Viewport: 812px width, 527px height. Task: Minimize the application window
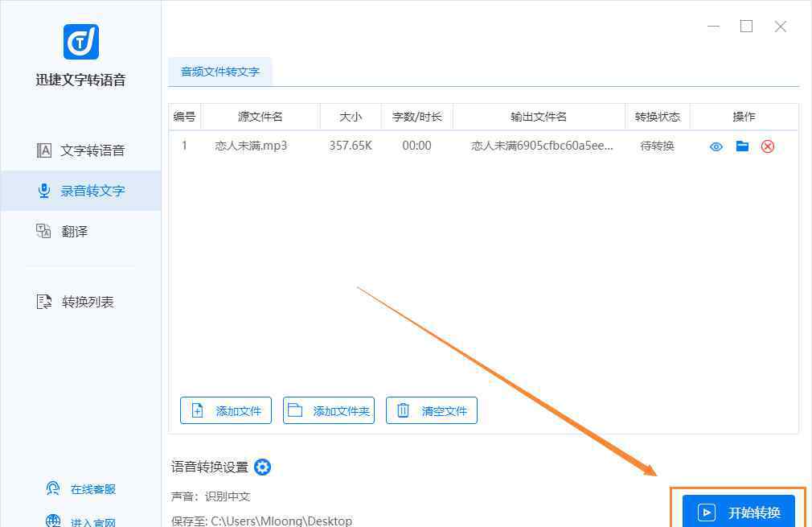pyautogui.click(x=714, y=27)
